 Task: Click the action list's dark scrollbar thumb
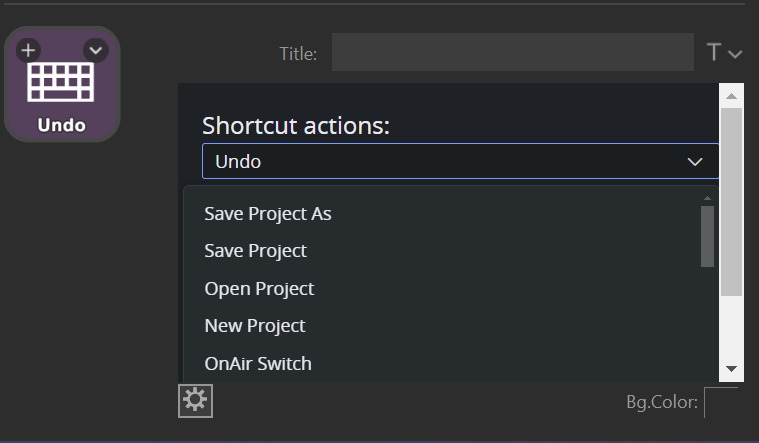tap(708, 236)
